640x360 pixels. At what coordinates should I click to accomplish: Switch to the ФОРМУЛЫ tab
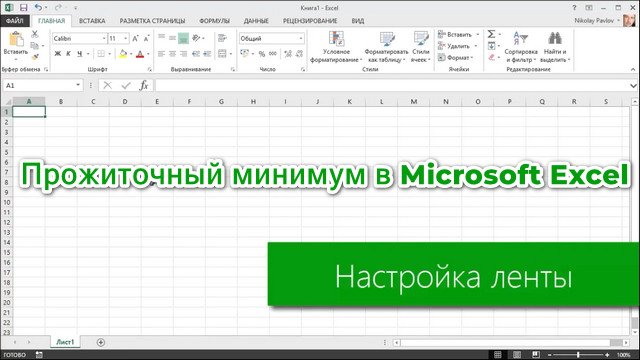(215, 21)
